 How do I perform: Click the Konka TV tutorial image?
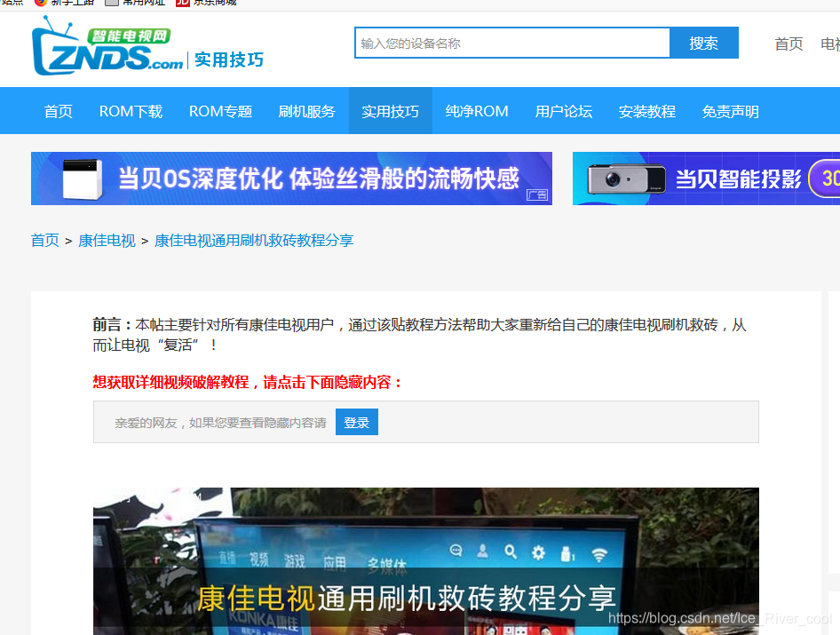(426, 561)
